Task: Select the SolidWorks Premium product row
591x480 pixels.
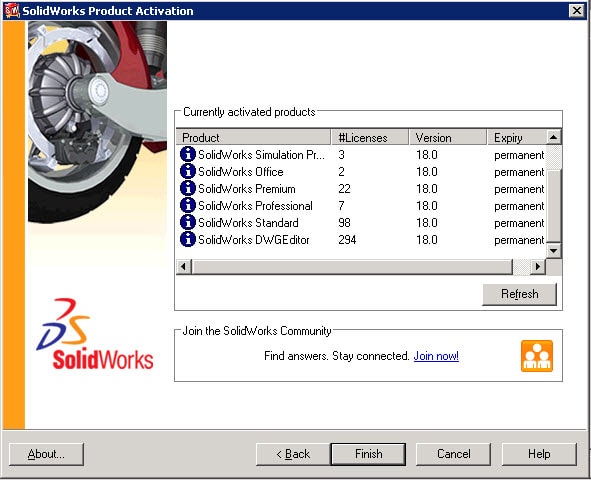Action: [x=361, y=188]
